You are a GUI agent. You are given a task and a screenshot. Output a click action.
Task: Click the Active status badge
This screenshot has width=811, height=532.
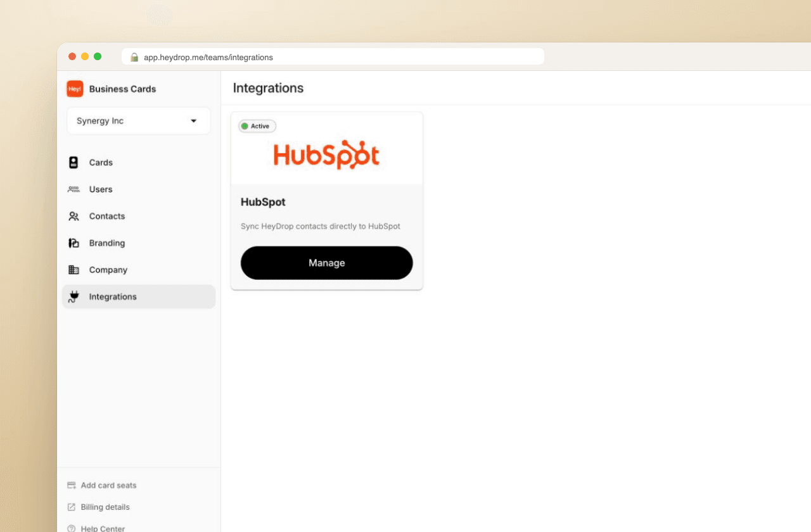click(x=257, y=126)
